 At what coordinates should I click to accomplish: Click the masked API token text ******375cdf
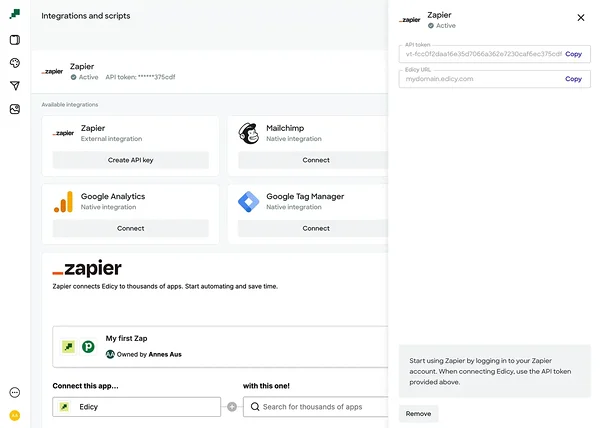coord(157,77)
